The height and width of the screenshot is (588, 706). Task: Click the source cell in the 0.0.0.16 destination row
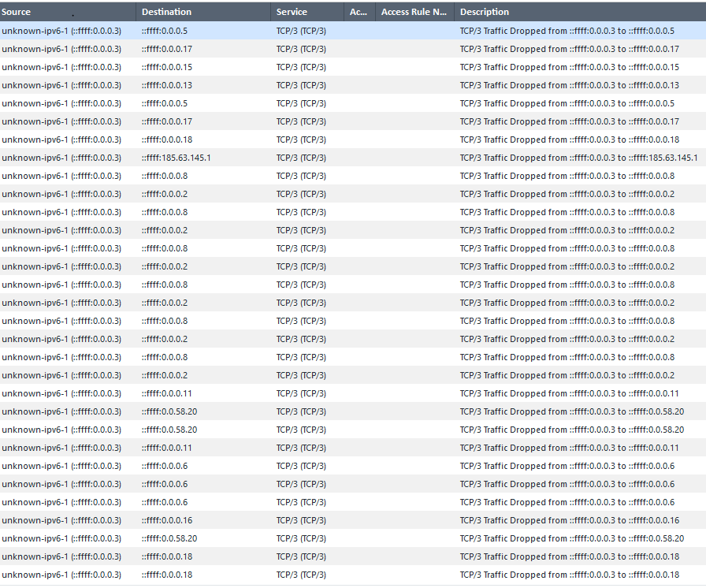[x=61, y=520]
